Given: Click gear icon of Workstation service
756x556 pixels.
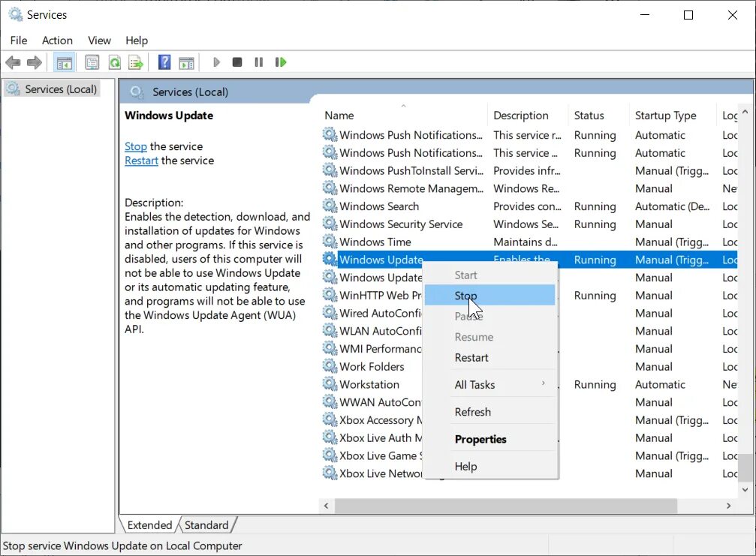Looking at the screenshot, I should (330, 384).
